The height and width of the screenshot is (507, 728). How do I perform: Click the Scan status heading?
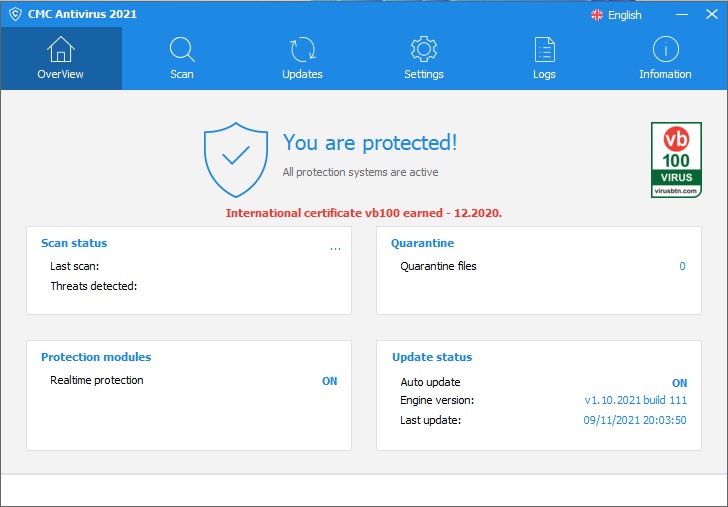click(74, 243)
